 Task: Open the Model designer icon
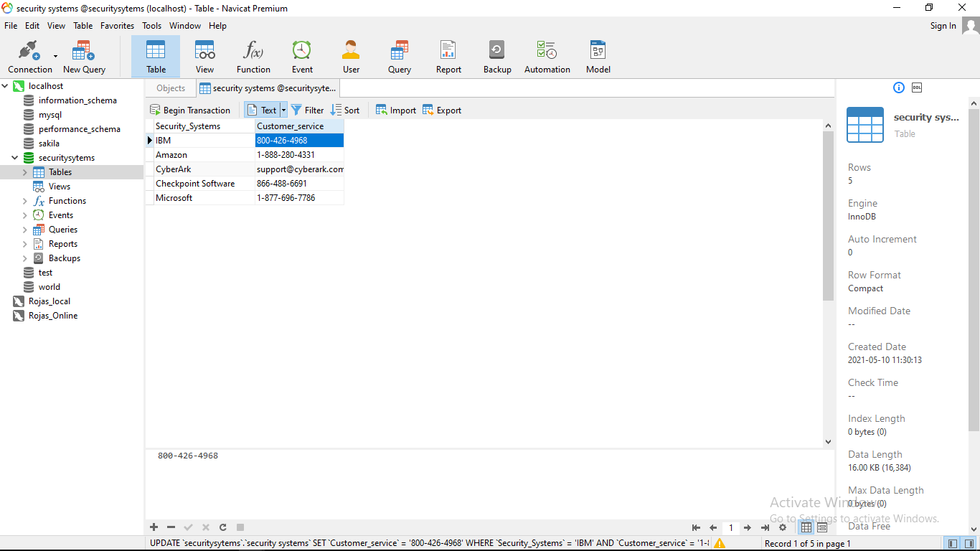tap(598, 57)
